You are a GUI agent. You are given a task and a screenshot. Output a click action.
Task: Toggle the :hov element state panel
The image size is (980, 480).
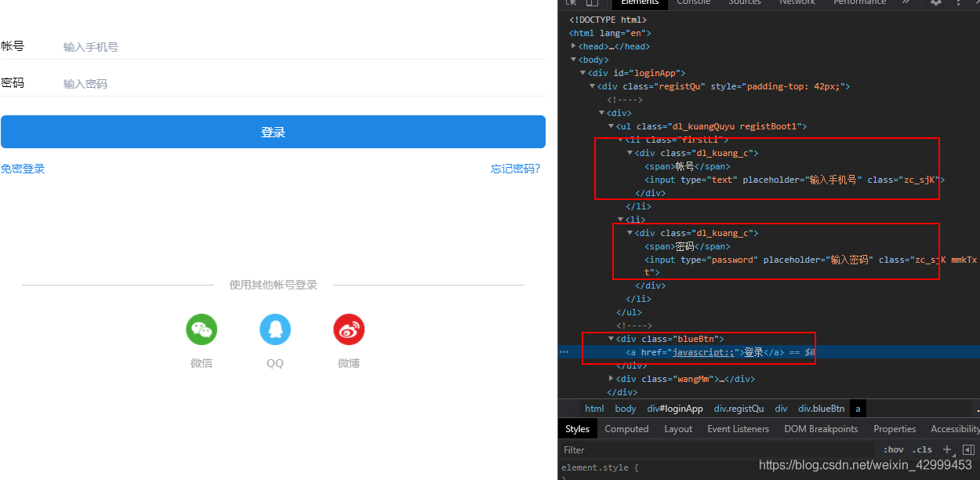click(x=894, y=449)
